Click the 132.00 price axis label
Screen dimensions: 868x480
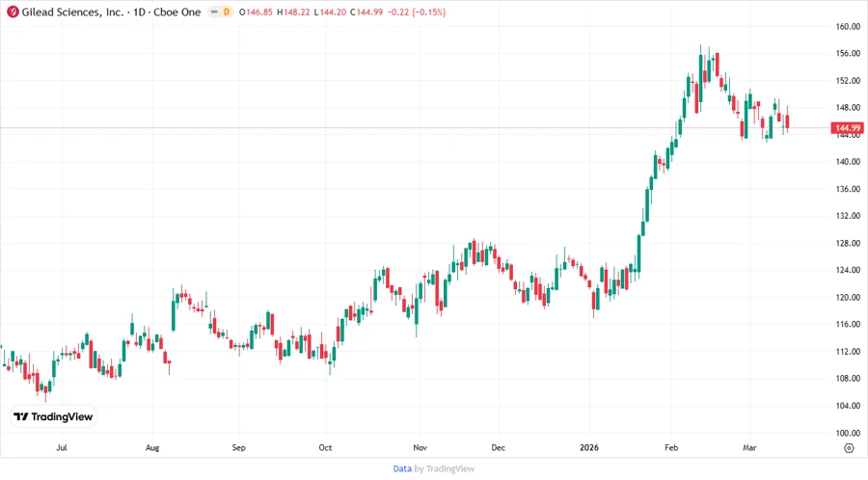click(848, 216)
